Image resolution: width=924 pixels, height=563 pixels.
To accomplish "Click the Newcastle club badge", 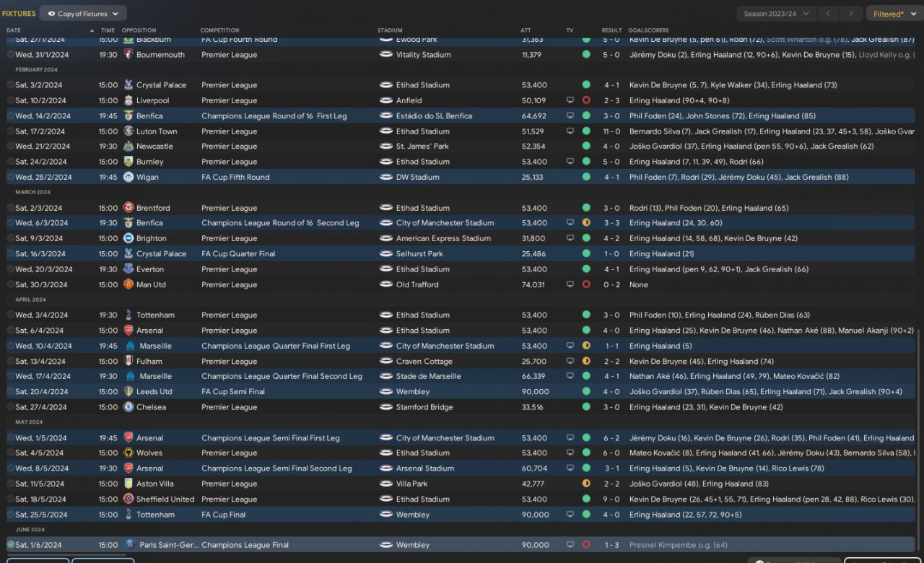I will pos(128,147).
